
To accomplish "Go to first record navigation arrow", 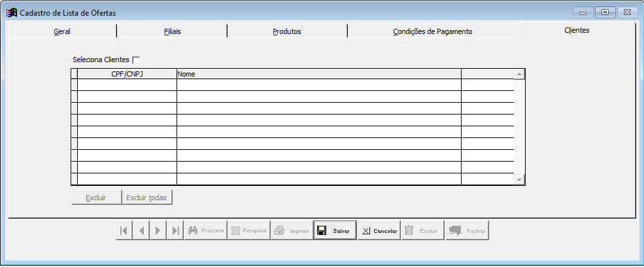I will pyautogui.click(x=124, y=230).
